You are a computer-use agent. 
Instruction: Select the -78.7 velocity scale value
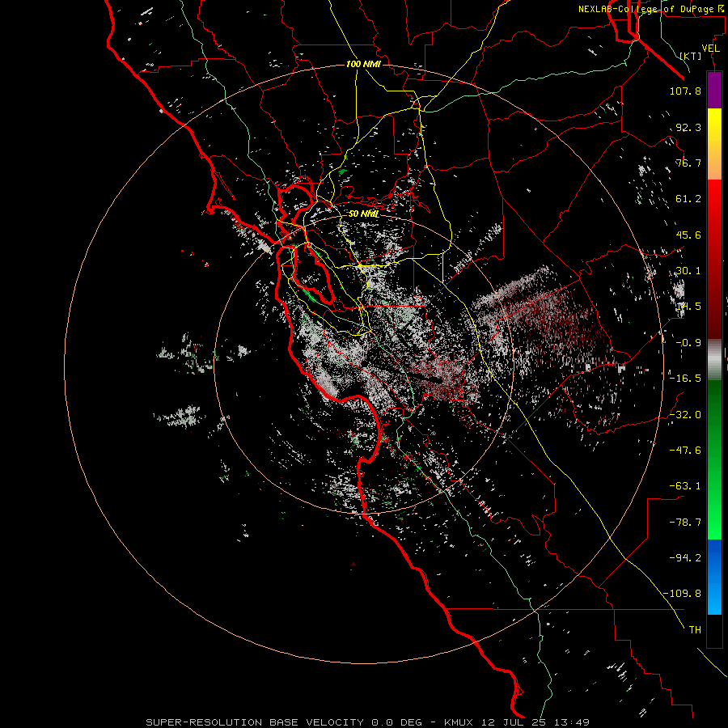pos(685,523)
